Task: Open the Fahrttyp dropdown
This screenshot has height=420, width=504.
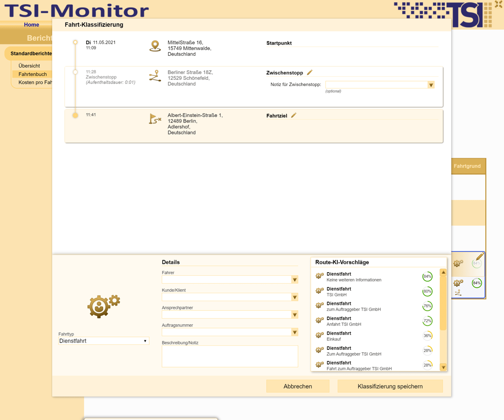Action: [x=103, y=341]
